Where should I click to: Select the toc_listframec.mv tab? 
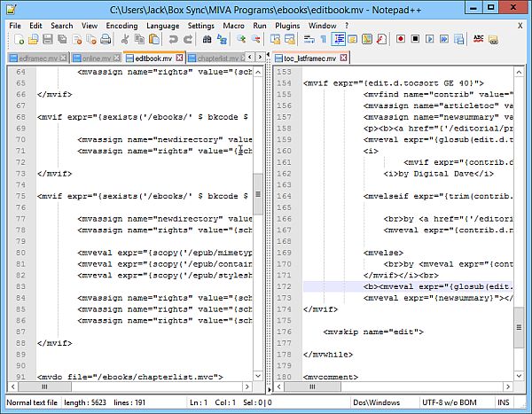[309, 59]
